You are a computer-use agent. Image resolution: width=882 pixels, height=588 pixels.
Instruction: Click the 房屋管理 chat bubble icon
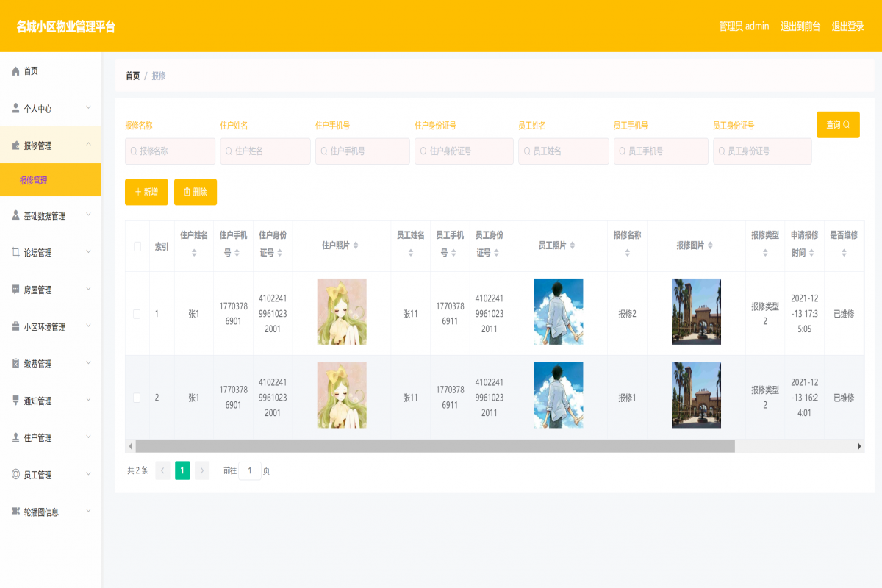tap(16, 290)
